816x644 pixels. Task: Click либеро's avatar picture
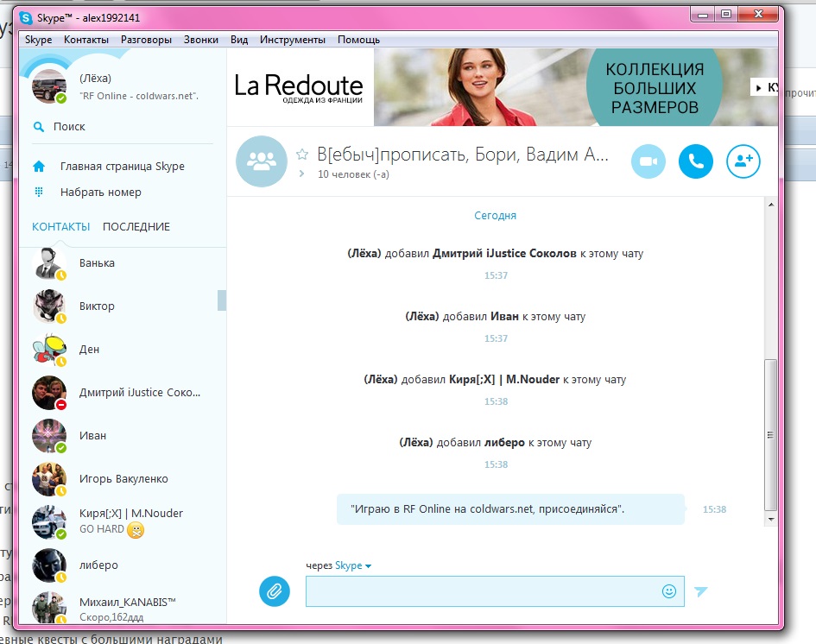[49, 565]
